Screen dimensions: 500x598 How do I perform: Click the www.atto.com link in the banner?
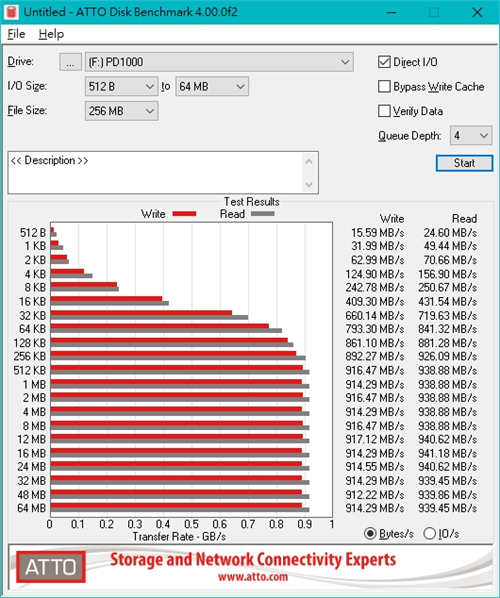pyautogui.click(x=253, y=576)
